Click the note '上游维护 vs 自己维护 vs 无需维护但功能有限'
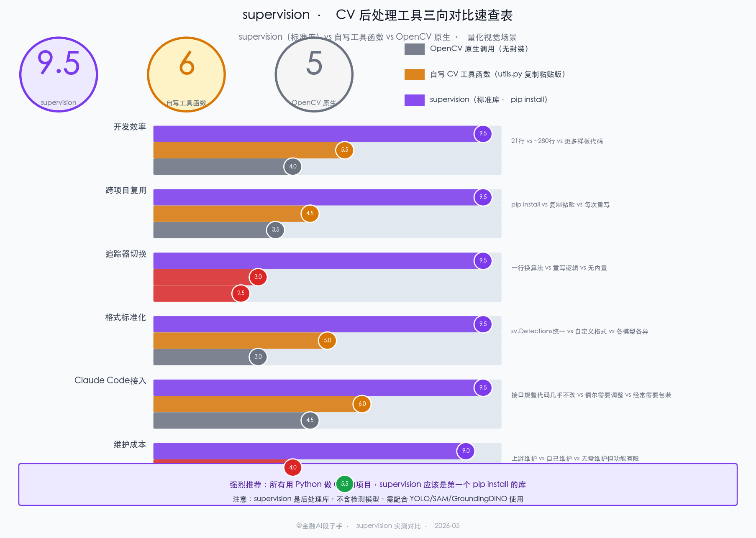The image size is (756, 538). [575, 459]
